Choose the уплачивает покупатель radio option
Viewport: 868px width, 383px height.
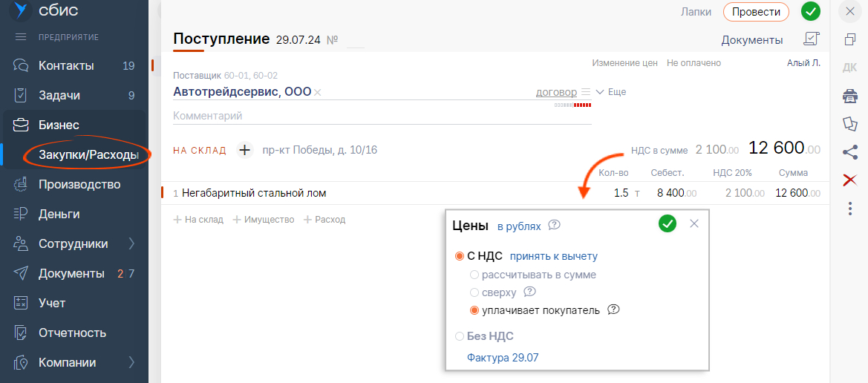474,310
